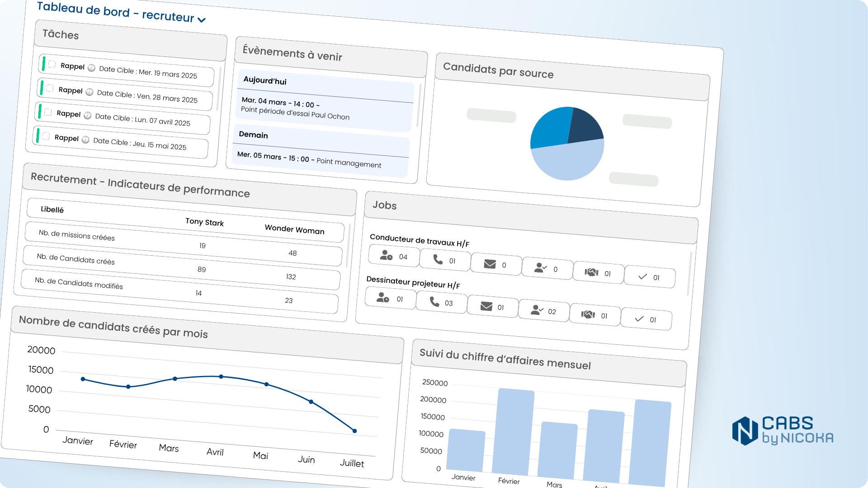Click the clock icon on Lun. 07 avril task
Screen dimensions: 868x488
88,116
